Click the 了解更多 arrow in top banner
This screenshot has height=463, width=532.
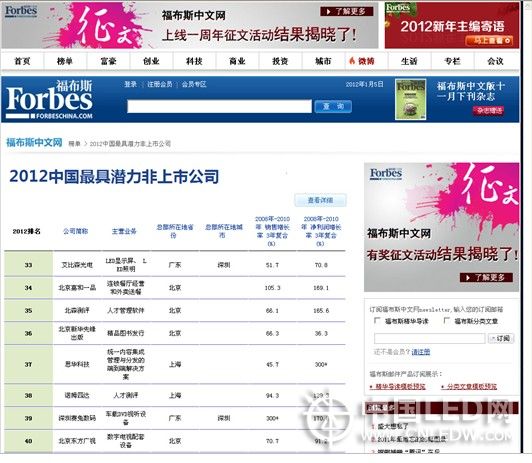pyautogui.click(x=346, y=12)
